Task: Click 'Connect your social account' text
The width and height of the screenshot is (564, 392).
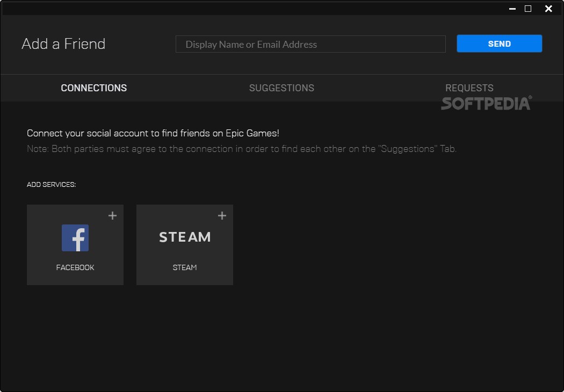Action: (153, 133)
